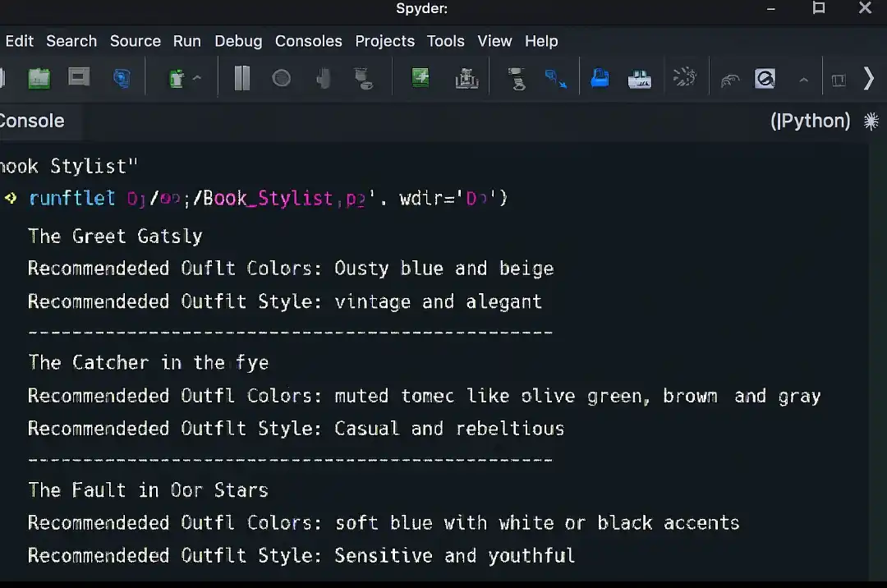Click the sparkle icon in toolbar
The width and height of the screenshot is (887, 588).
(684, 78)
